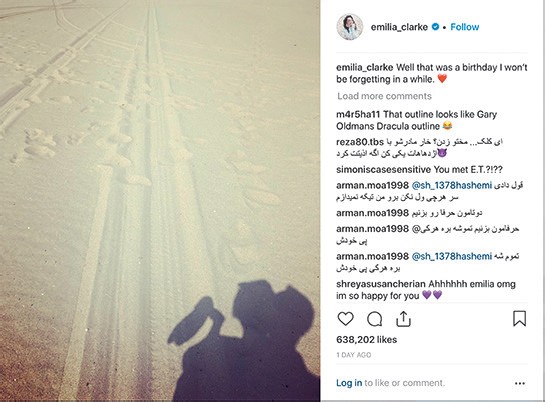Open 1 DAY AGO timestamp
Viewport: 545px width, 402px height.
point(354,355)
